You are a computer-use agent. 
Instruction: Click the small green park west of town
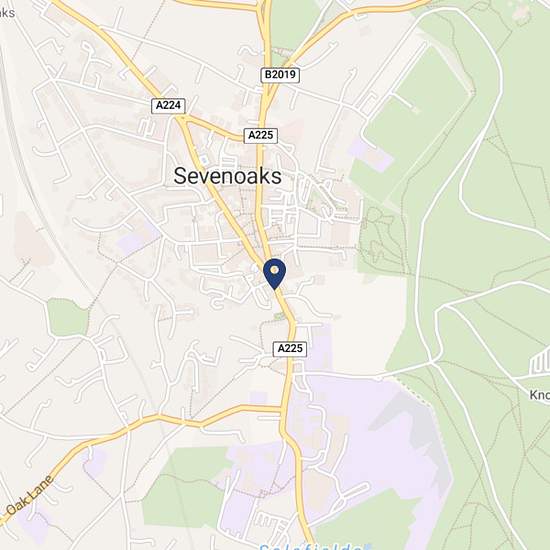(67, 318)
